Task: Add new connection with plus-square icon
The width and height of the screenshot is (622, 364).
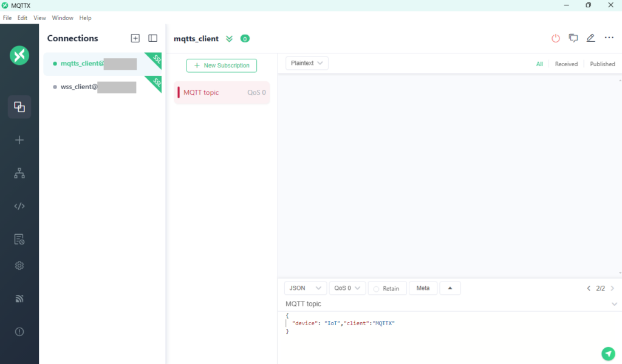Action: coord(135,38)
